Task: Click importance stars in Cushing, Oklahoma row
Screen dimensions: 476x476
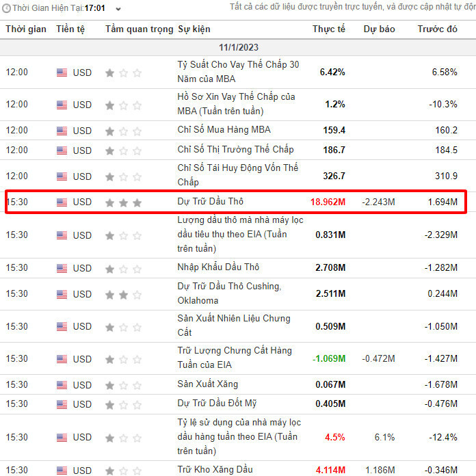Action: point(123,295)
